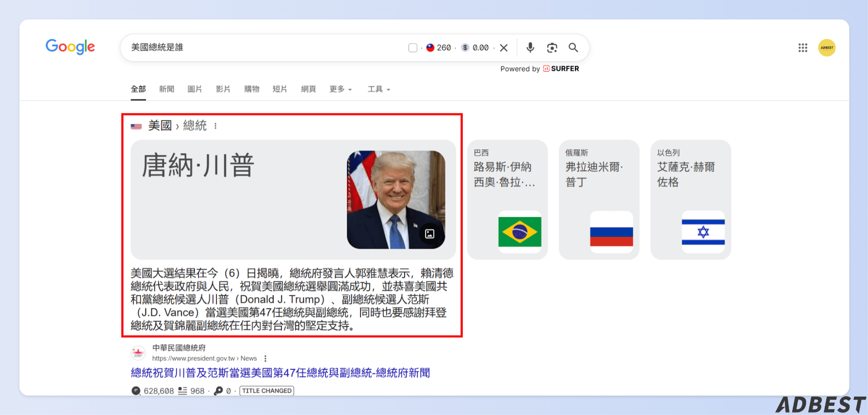Screen dimensions: 868x415
Task: Open Google Lens image search icon
Action: (x=552, y=48)
